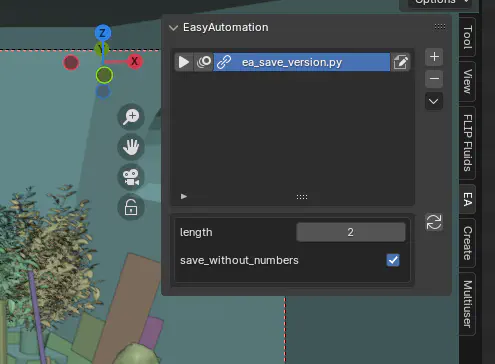
Task: Collapse the EasyAutomation panel
Action: click(x=173, y=28)
